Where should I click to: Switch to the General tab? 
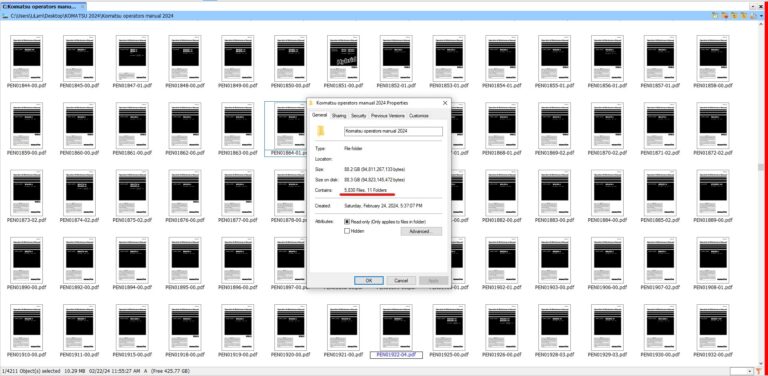(x=319, y=116)
